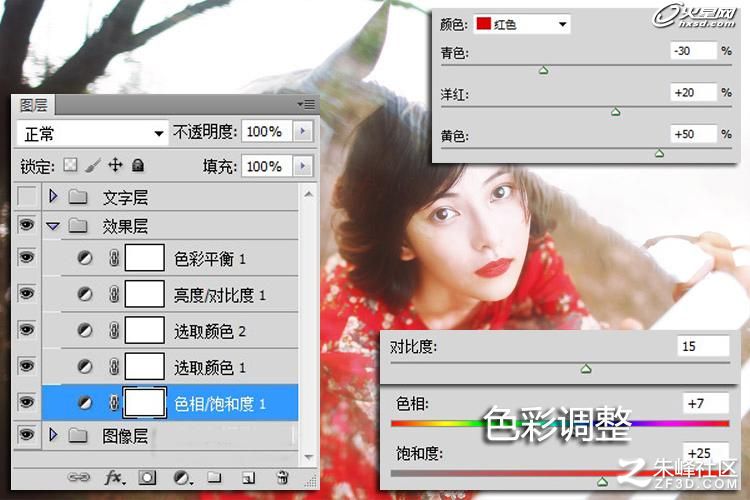
Task: Select the 选取颜色 1 layer name
Action: pos(210,367)
